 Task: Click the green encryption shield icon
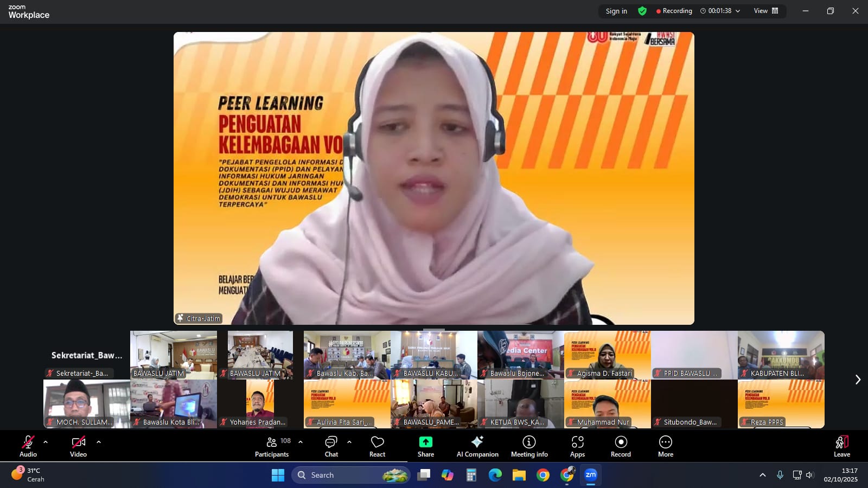pos(642,11)
